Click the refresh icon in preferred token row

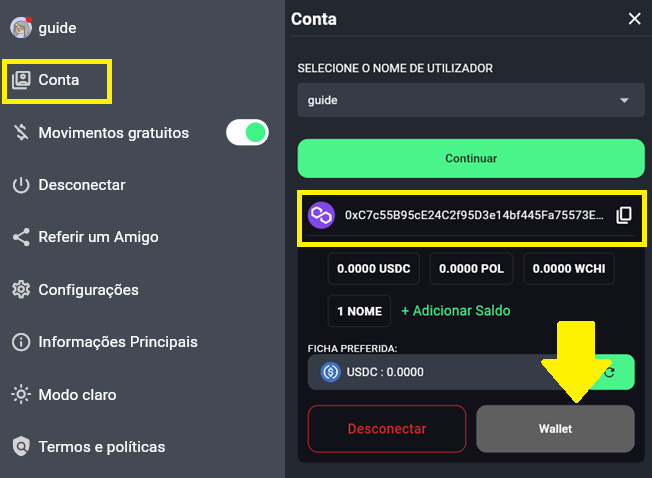tap(609, 372)
